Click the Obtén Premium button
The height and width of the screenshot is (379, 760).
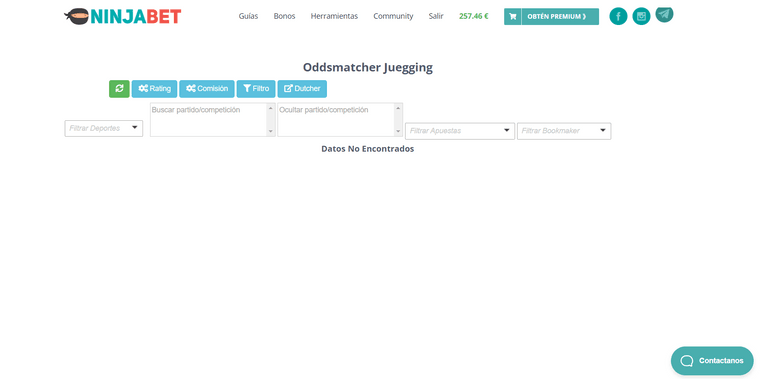[552, 16]
